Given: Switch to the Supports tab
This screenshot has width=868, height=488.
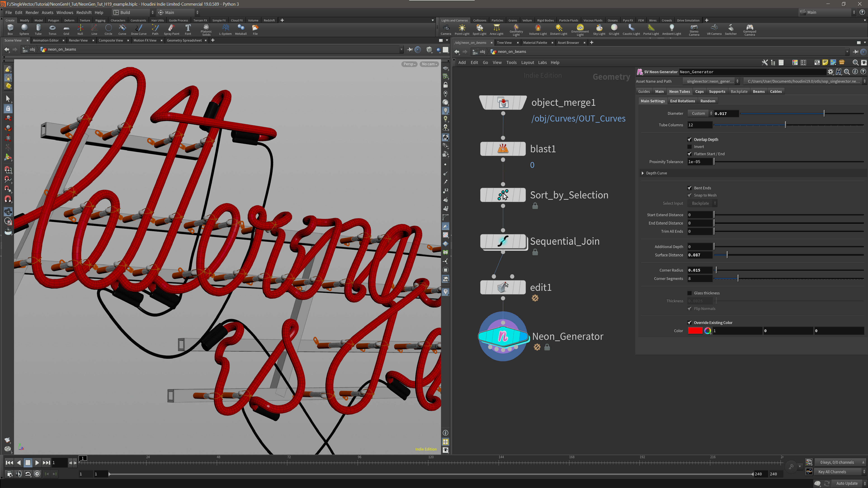Looking at the screenshot, I should point(717,91).
